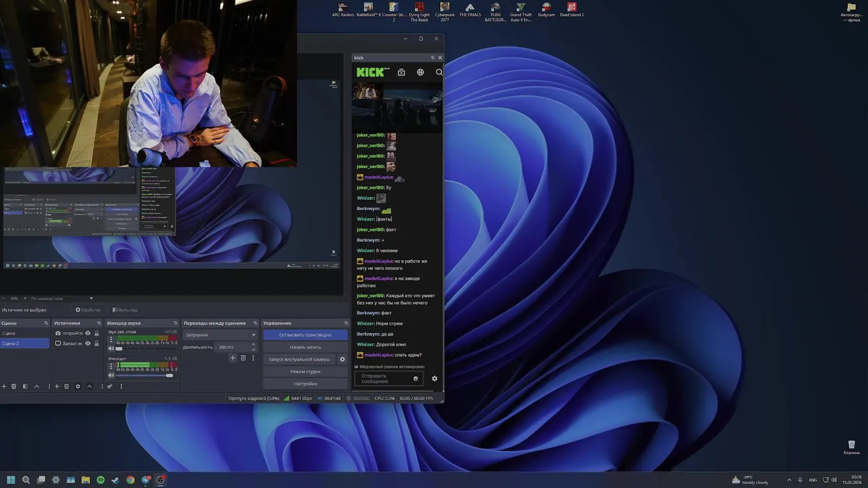
Task: Select Сцена in scenes list
Action: click(25, 333)
